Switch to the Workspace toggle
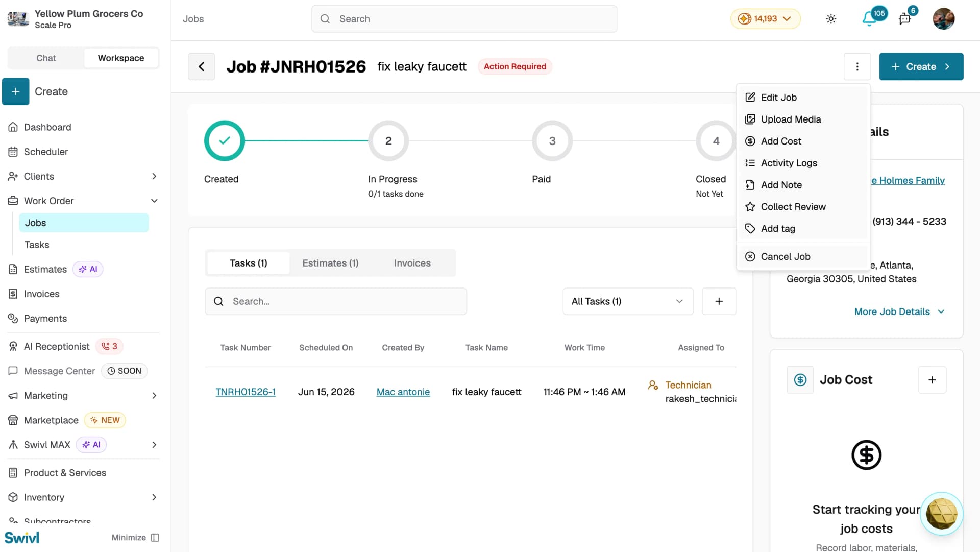The image size is (980, 552). [121, 58]
